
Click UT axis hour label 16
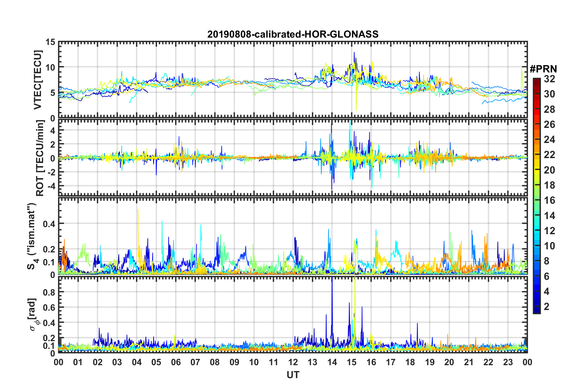pos(371,362)
